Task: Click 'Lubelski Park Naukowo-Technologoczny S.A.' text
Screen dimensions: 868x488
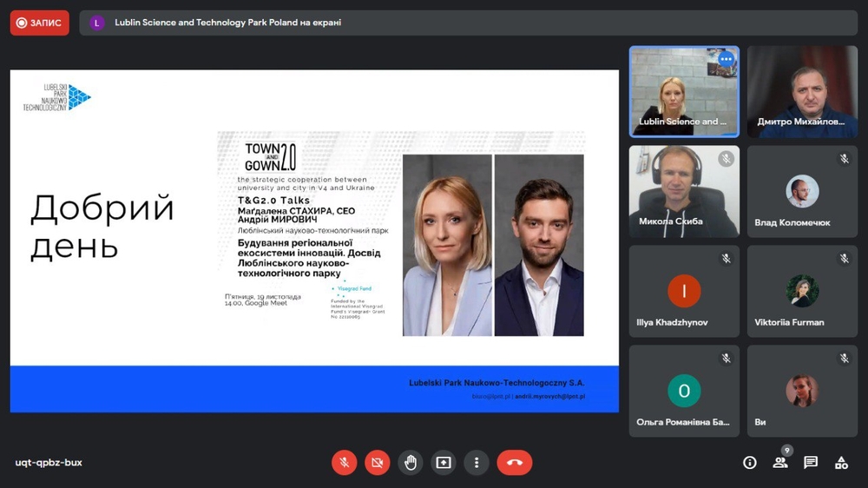Action: [496, 383]
